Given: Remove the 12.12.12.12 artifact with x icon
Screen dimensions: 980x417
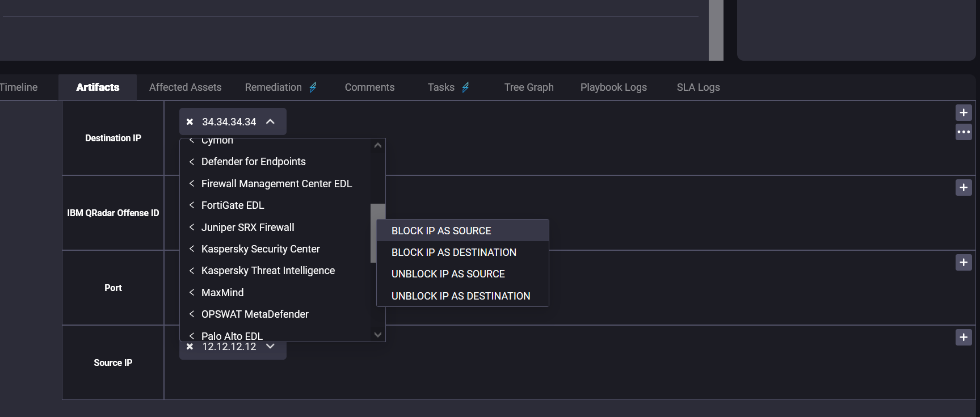Looking at the screenshot, I should click(190, 347).
